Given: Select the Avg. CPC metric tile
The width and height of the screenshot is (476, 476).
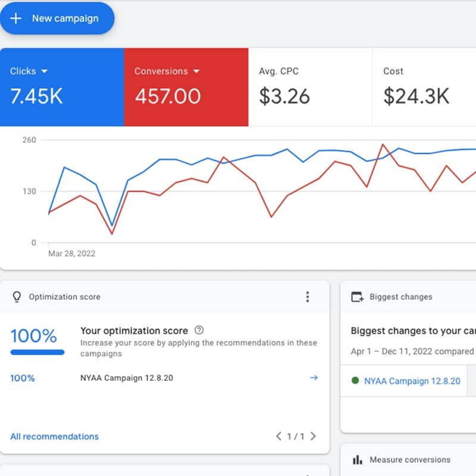Looking at the screenshot, I should 309,87.
